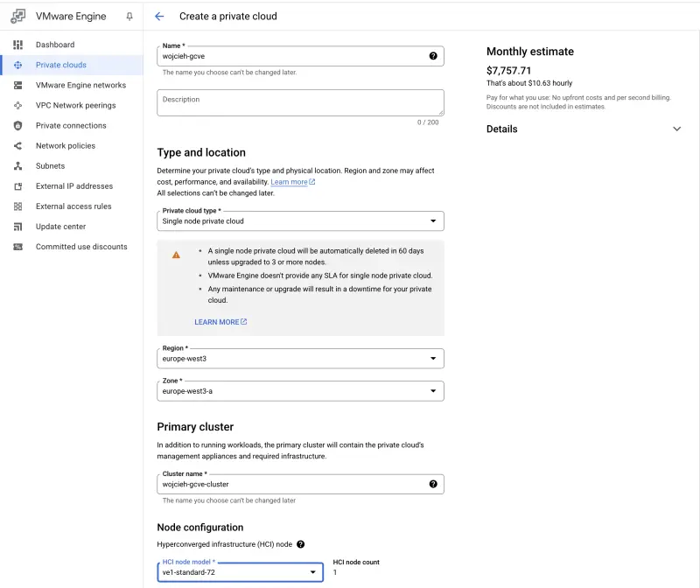
Task: Open Network policies in the sidebar
Action: click(65, 145)
